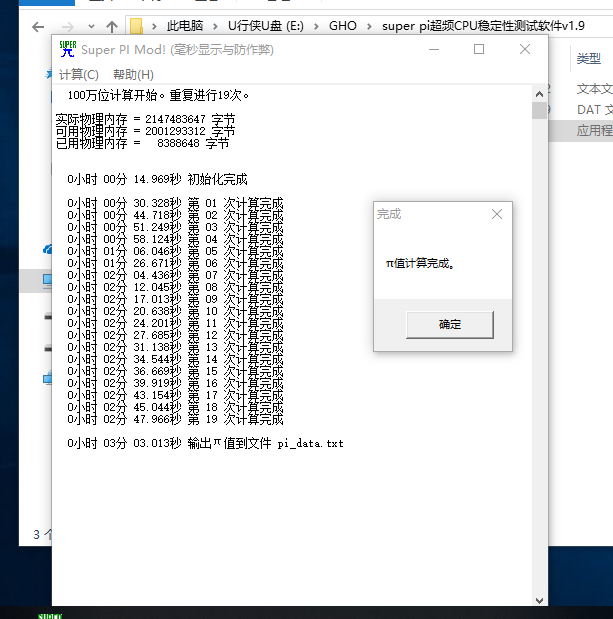Click the Super PI title bar icon
613x619 pixels.
[67, 49]
